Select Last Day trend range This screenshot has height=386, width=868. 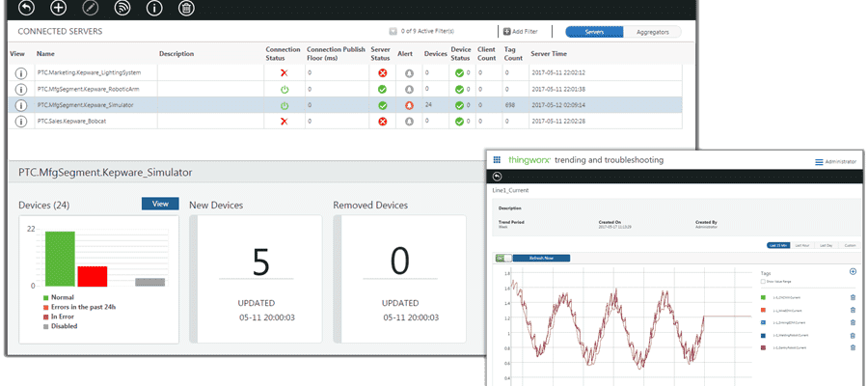click(826, 245)
